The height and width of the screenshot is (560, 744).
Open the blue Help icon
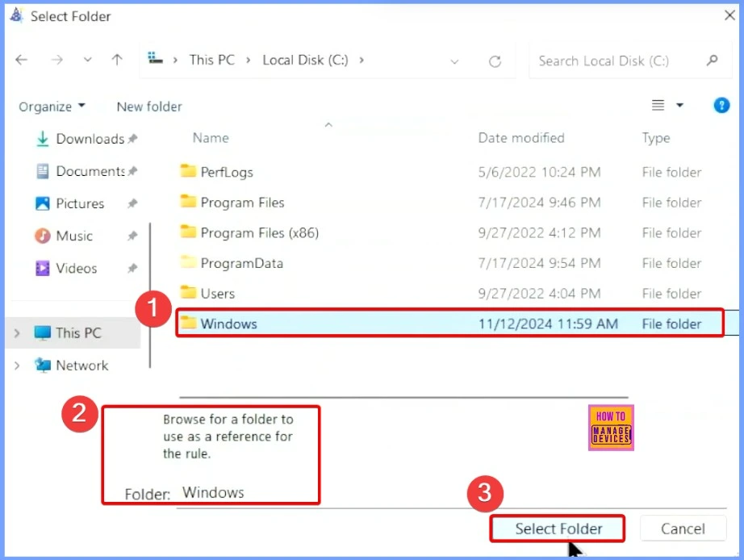721,105
